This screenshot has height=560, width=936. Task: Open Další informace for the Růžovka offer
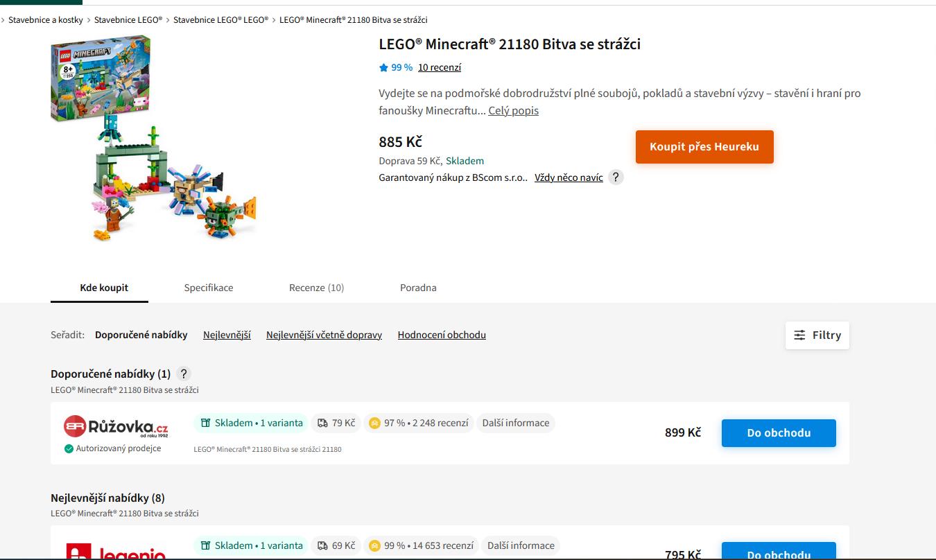516,423
